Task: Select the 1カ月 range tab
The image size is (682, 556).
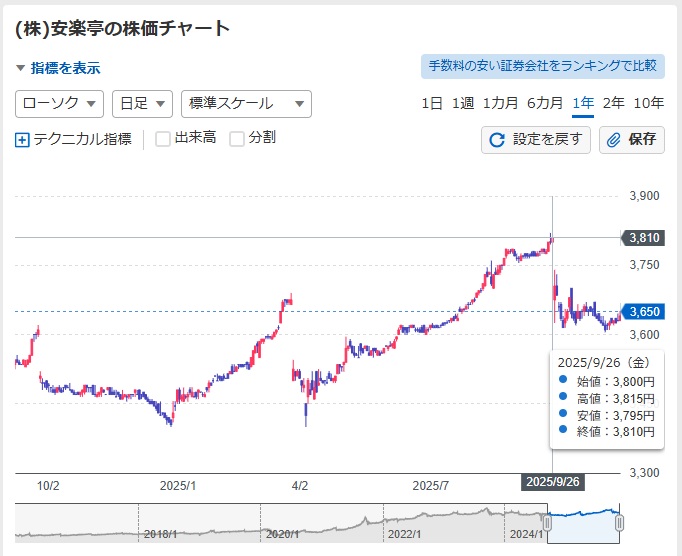Action: (x=500, y=104)
